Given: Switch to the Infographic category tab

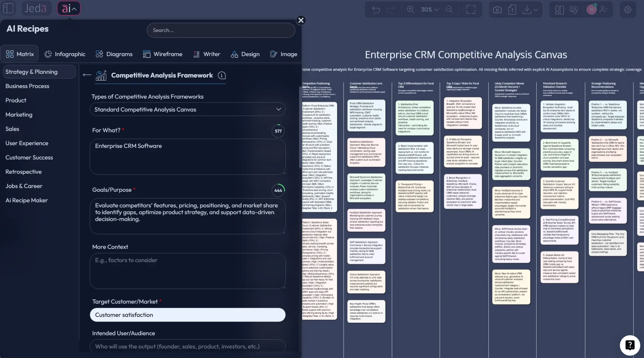Looking at the screenshot, I should 65,54.
